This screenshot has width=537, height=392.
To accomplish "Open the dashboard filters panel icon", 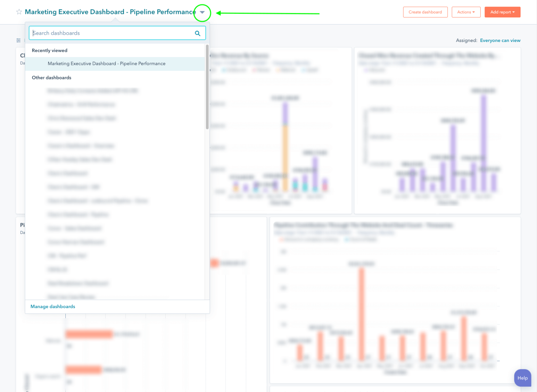I will click(19, 40).
